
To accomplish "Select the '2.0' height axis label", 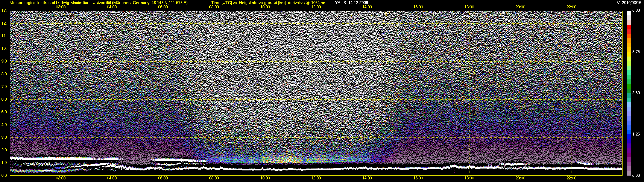I will pyautogui.click(x=4, y=150).
